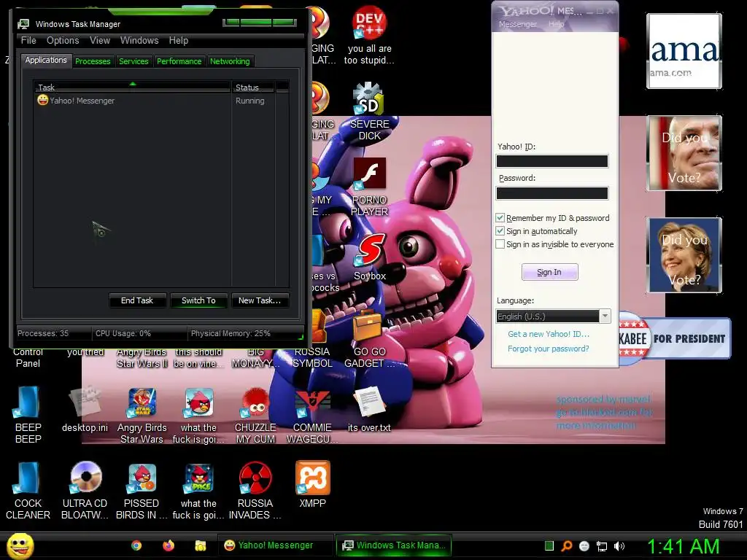Expand the Language dropdown in Yahoo Messenger

(x=605, y=316)
